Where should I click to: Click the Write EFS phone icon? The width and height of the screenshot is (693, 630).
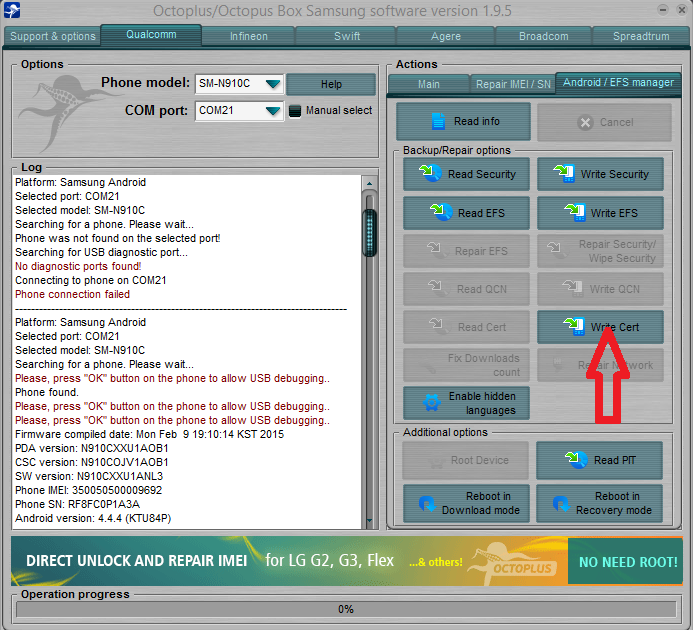[575, 212]
